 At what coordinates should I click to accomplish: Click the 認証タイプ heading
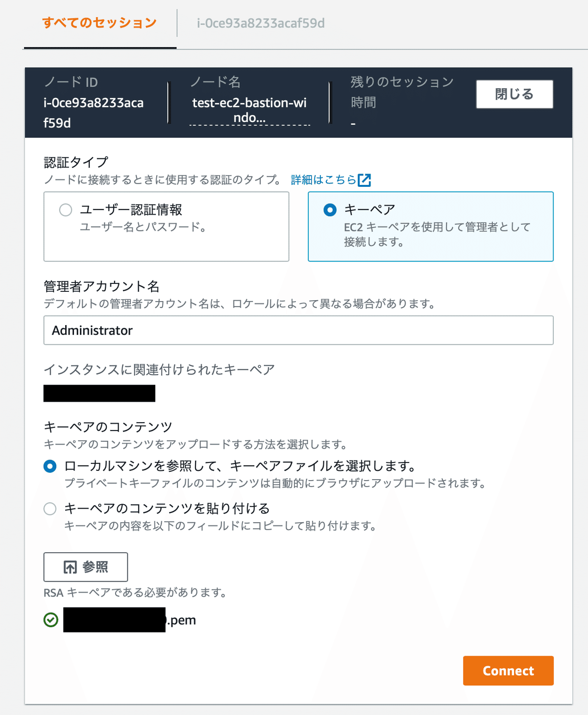(76, 162)
